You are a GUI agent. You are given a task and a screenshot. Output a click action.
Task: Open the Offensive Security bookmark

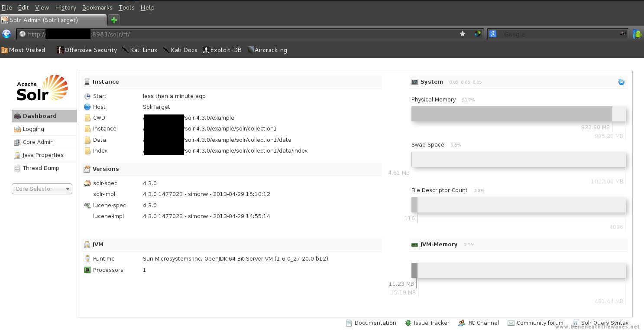[x=87, y=50]
